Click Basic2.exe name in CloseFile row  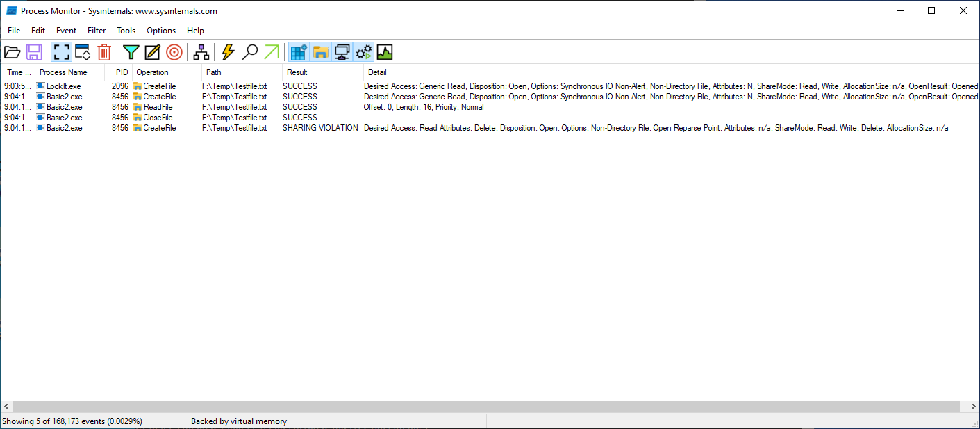pos(64,118)
